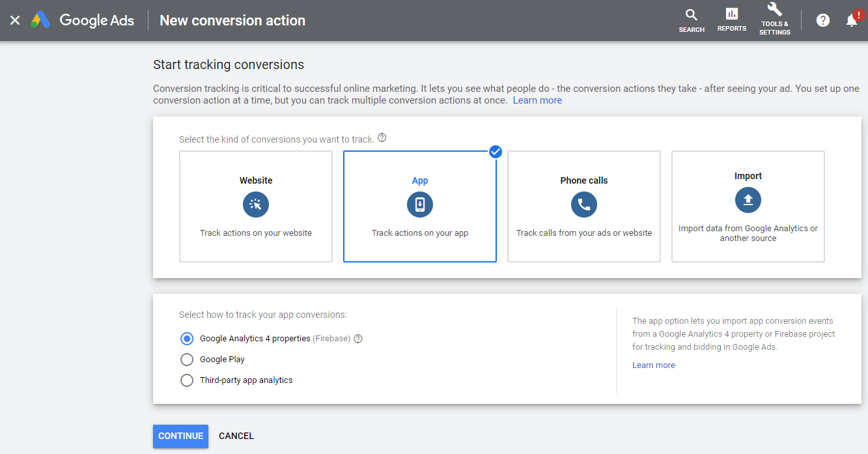868x454 pixels.
Task: Click the Website cursor icon
Action: [x=256, y=205]
